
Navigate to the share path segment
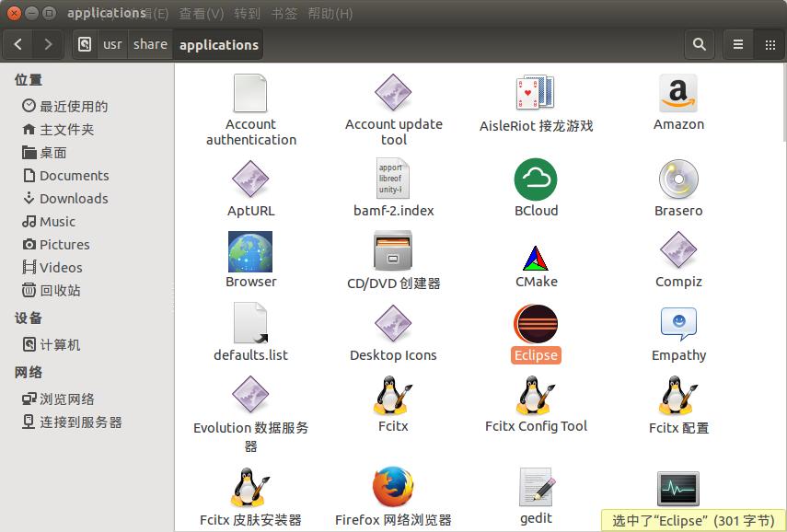click(150, 44)
